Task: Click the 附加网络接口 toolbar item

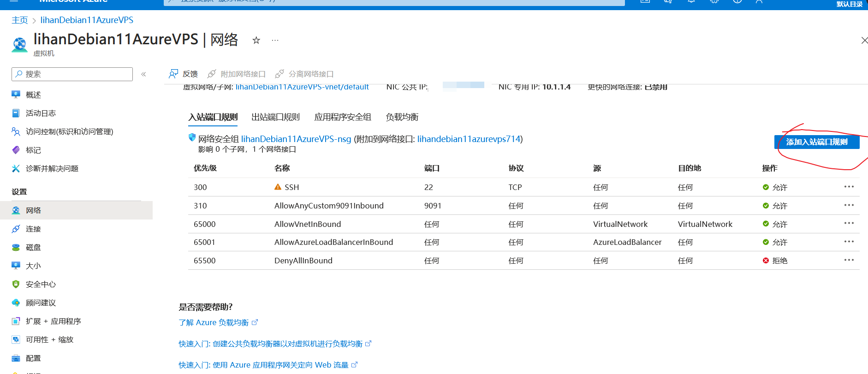Action: [237, 74]
